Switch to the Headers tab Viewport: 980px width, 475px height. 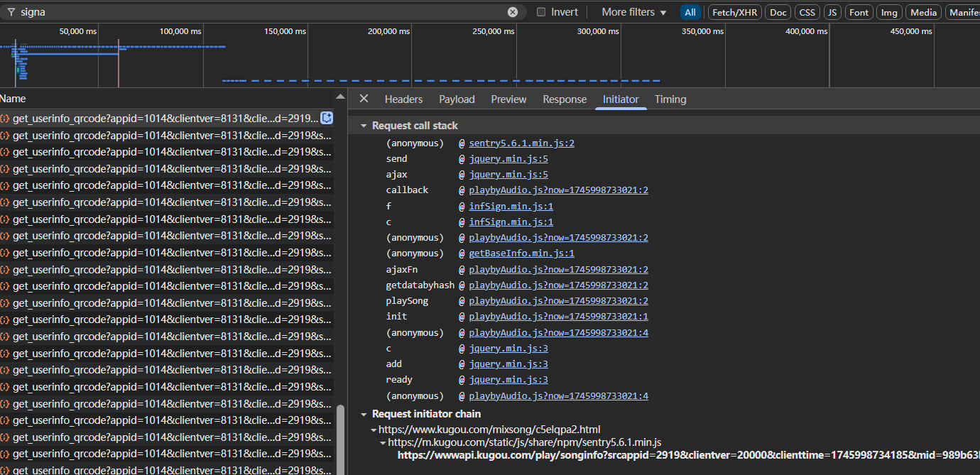pos(403,99)
